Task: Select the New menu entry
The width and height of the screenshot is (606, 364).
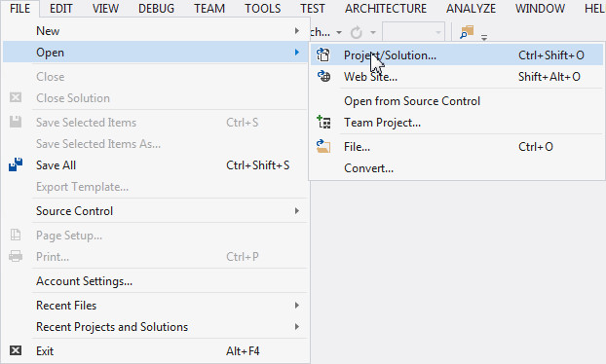Action: [155, 30]
